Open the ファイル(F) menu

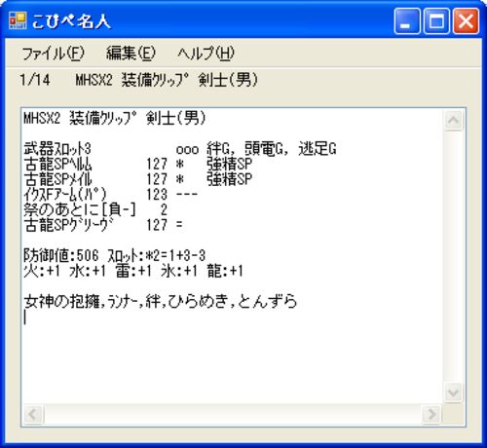click(54, 54)
